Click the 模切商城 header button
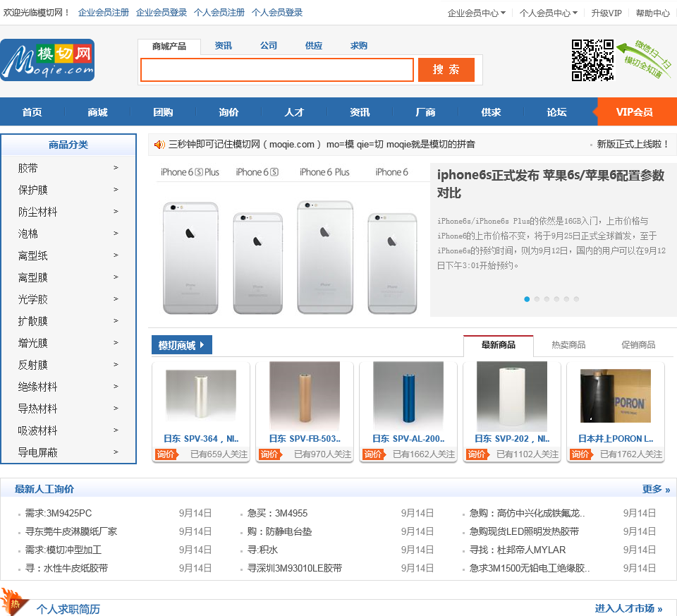Viewport: 677px width, 616px height. click(x=182, y=345)
